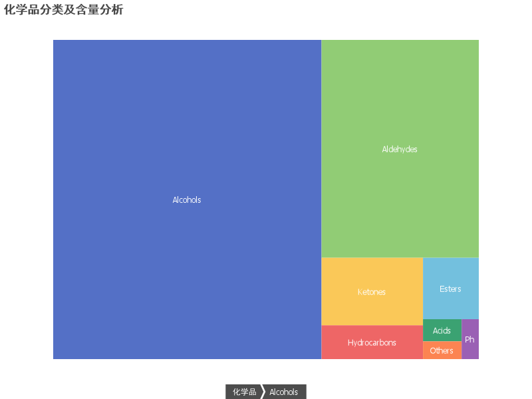The height and width of the screenshot is (399, 532).
Task: Click the dark-green Acids block
Action: point(442,330)
